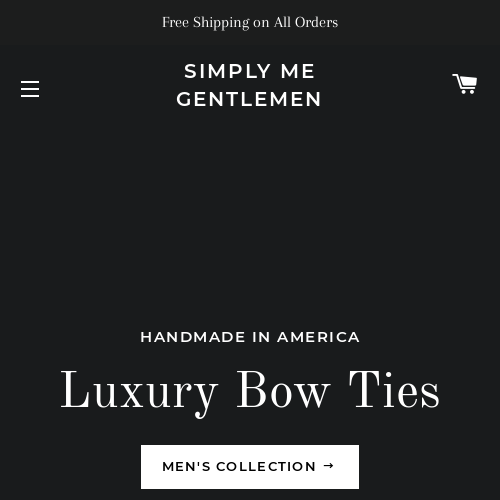Click the Handmade in America subheading
Image resolution: width=500 pixels, height=500 pixels.
[250, 337]
